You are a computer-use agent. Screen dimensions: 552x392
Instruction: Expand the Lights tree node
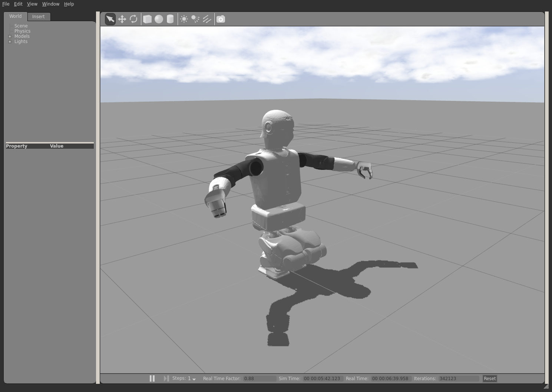click(x=10, y=42)
